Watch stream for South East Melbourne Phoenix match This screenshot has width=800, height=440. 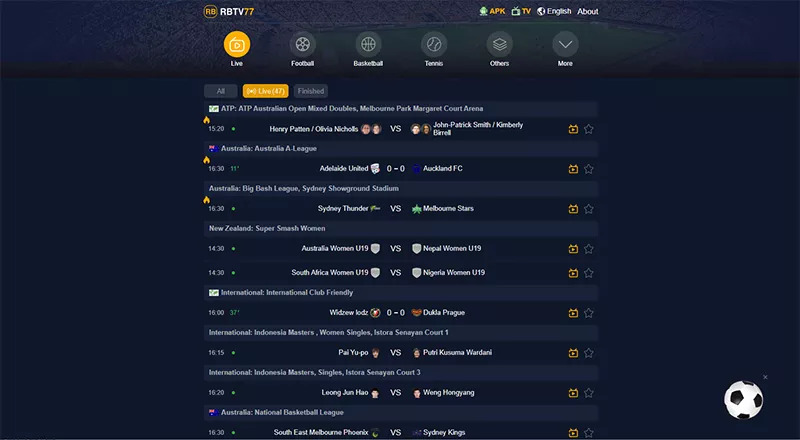pyautogui.click(x=573, y=433)
